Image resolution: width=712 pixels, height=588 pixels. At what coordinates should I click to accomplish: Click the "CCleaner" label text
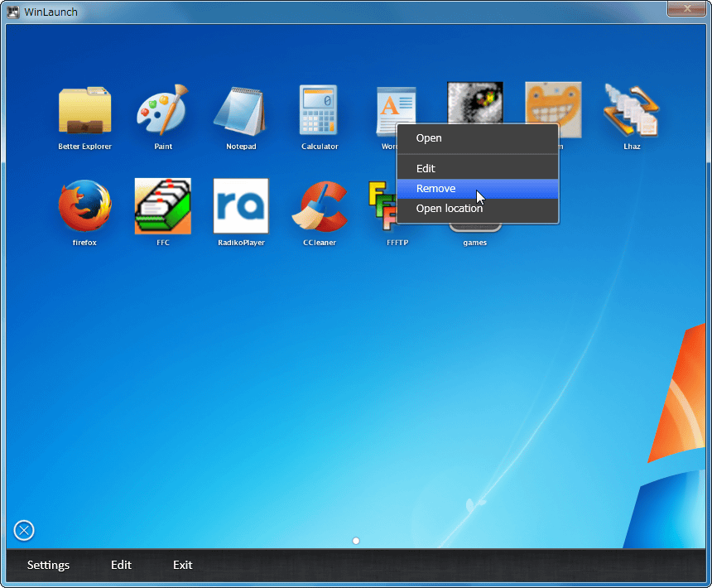[320, 243]
